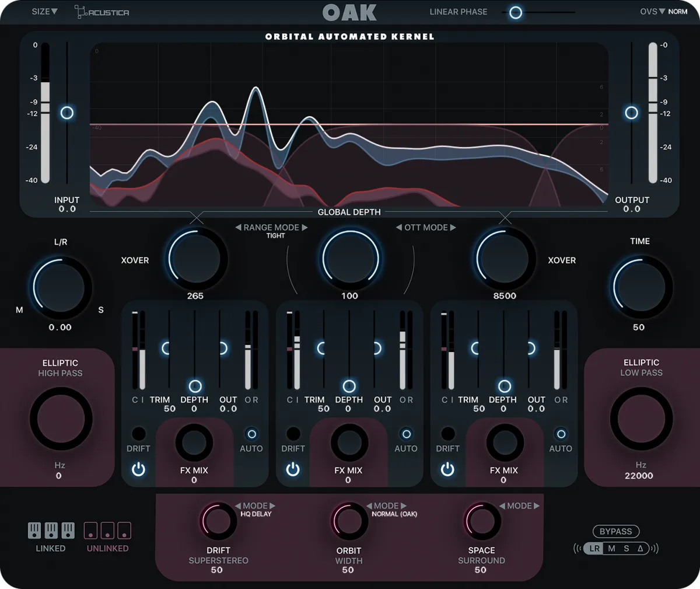Click the low band FX MIX knob
Image resolution: width=700 pixels, height=589 pixels.
[x=194, y=443]
